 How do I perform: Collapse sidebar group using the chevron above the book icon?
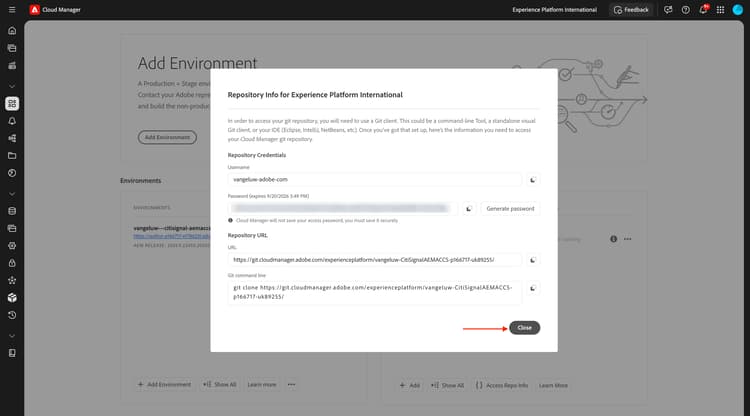point(12,336)
